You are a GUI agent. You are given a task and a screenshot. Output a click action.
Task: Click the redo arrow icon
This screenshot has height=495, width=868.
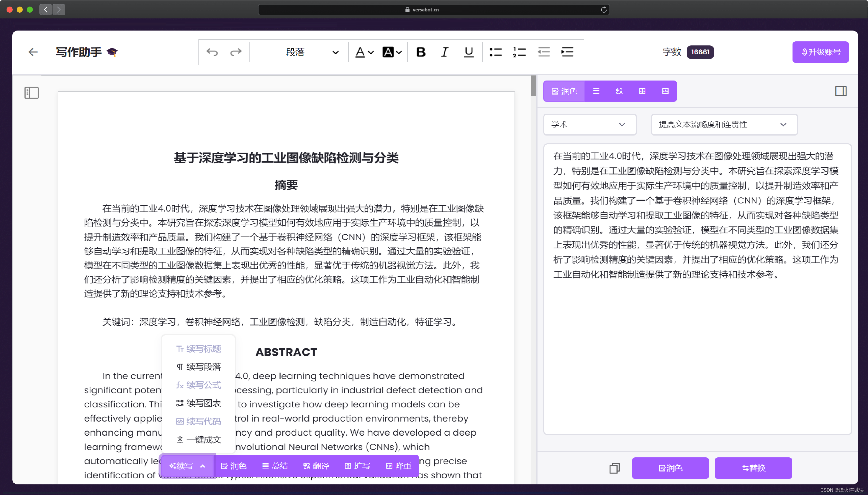236,52
